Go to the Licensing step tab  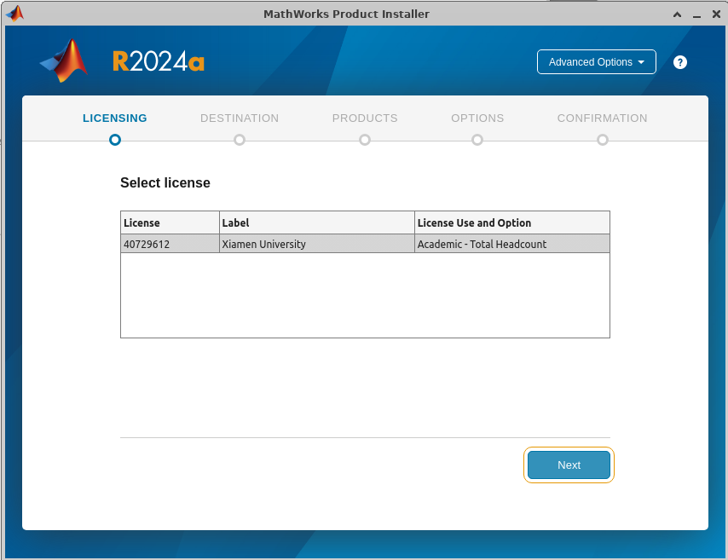coord(115,118)
